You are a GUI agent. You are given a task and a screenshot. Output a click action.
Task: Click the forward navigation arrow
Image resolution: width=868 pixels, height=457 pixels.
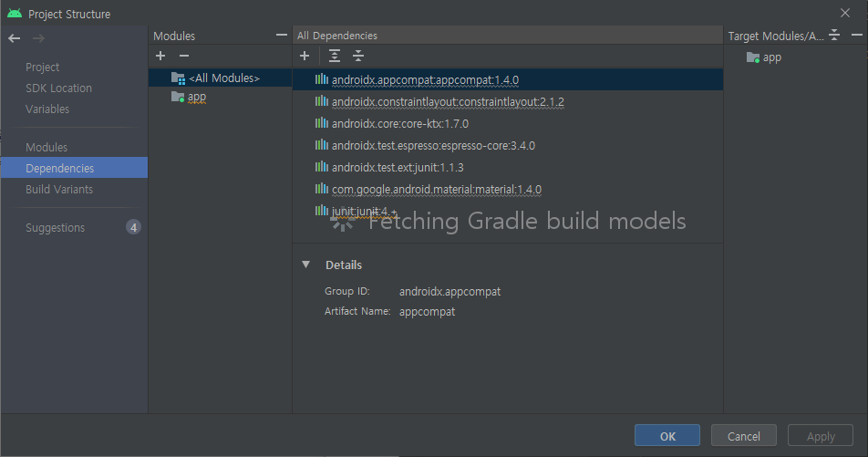tap(38, 38)
